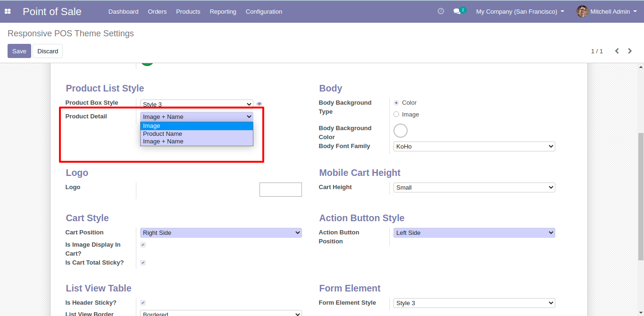Open Action Button Position dropdown
644x316 pixels.
(x=474, y=233)
